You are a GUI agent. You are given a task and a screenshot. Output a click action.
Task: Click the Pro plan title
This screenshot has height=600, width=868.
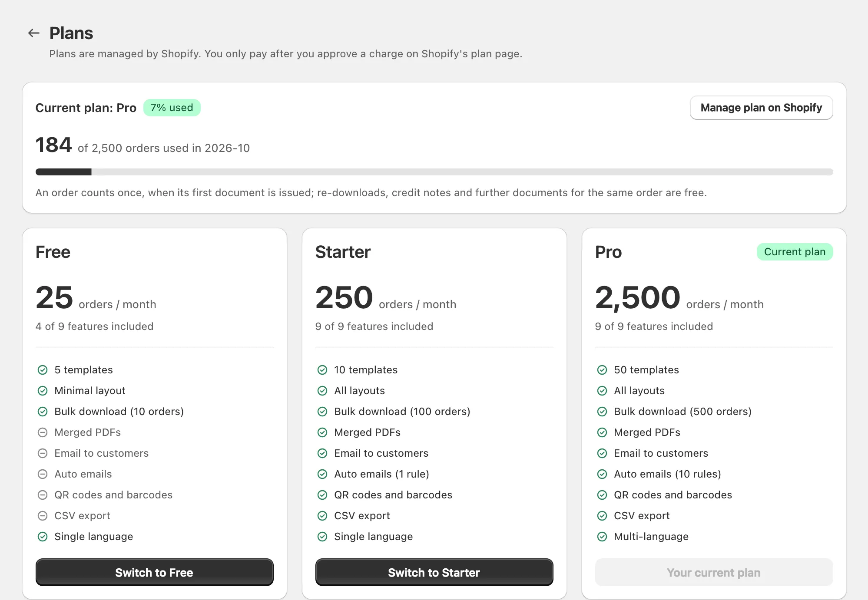pyautogui.click(x=608, y=252)
